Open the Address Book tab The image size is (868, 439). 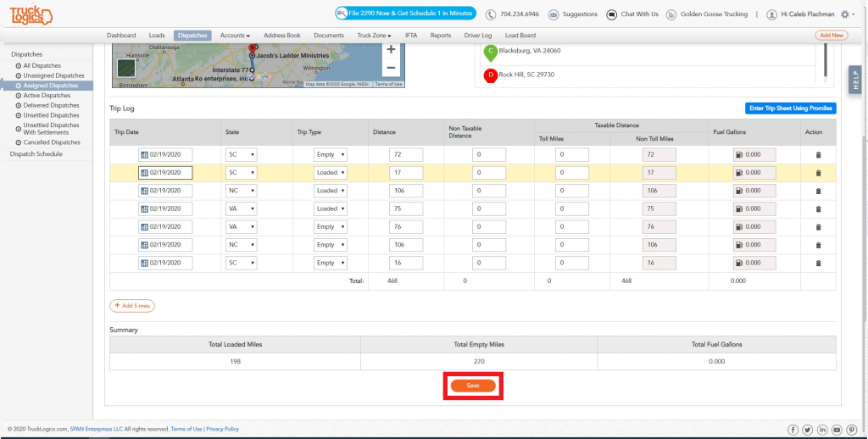(281, 36)
